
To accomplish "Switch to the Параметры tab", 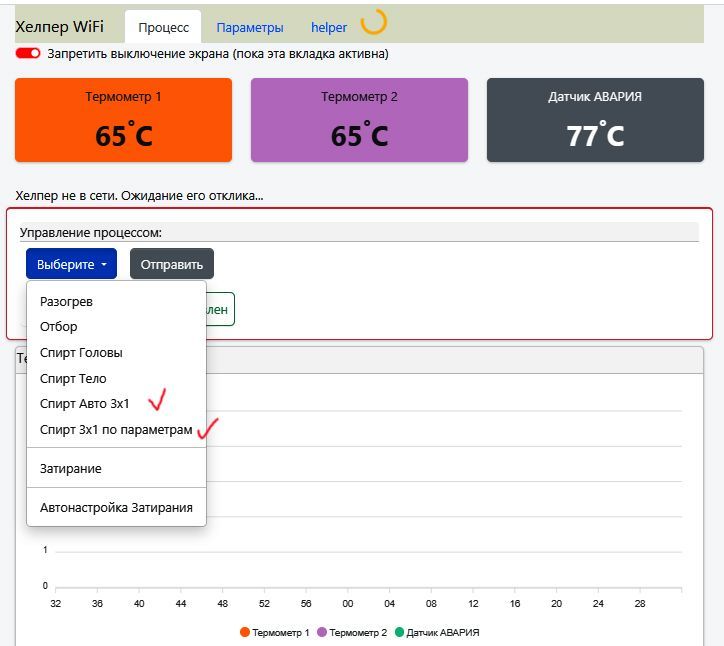I will pyautogui.click(x=250, y=28).
